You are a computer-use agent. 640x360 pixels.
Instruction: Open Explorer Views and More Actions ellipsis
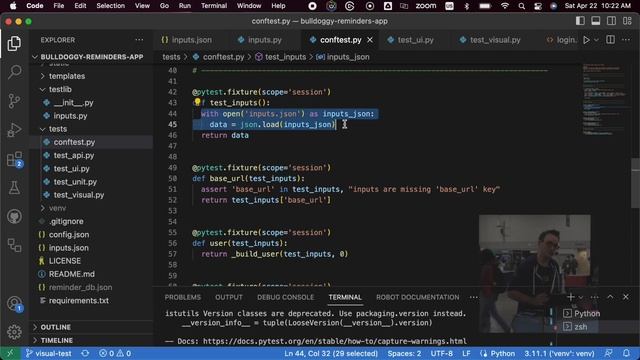click(x=139, y=40)
